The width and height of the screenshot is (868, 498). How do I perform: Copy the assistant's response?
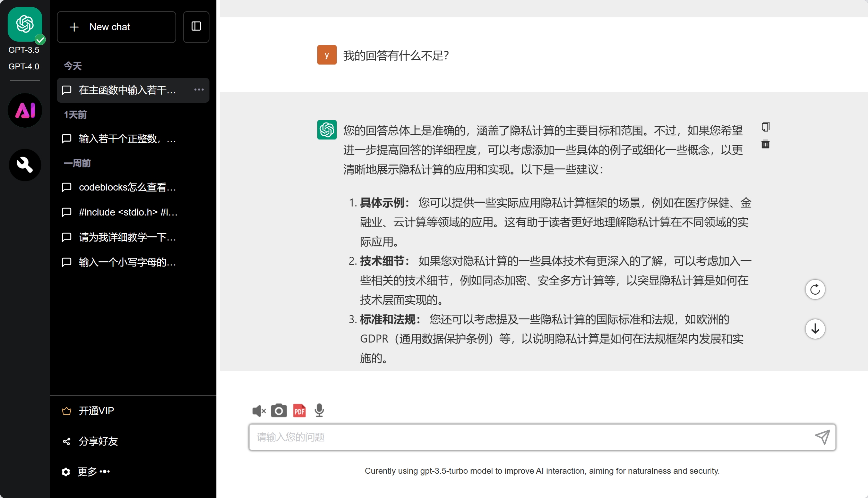[x=765, y=127]
